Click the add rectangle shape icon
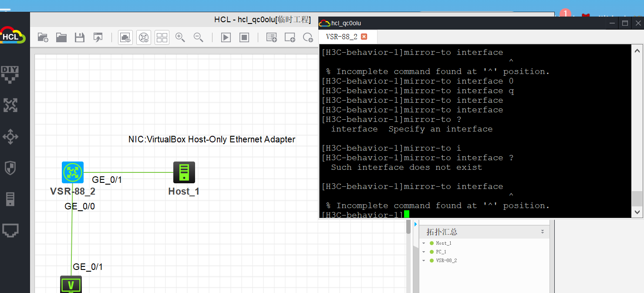Viewport: 644px width, 293px height. [290, 37]
